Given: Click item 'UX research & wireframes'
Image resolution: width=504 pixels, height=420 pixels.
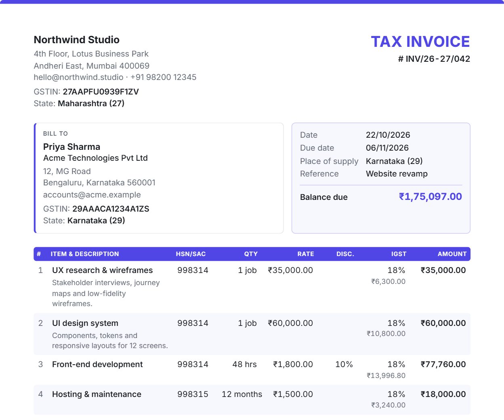Looking at the screenshot, I should (x=103, y=270).
